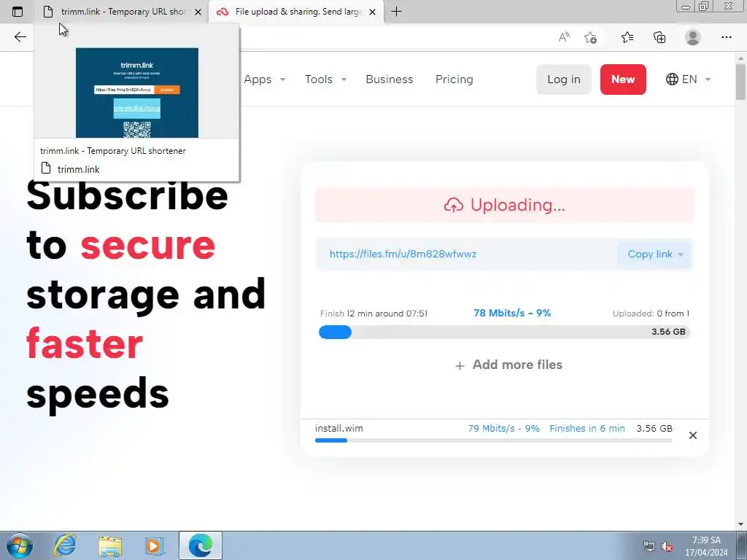Open the Pricing page
This screenshot has height=560, width=747.
coord(454,79)
